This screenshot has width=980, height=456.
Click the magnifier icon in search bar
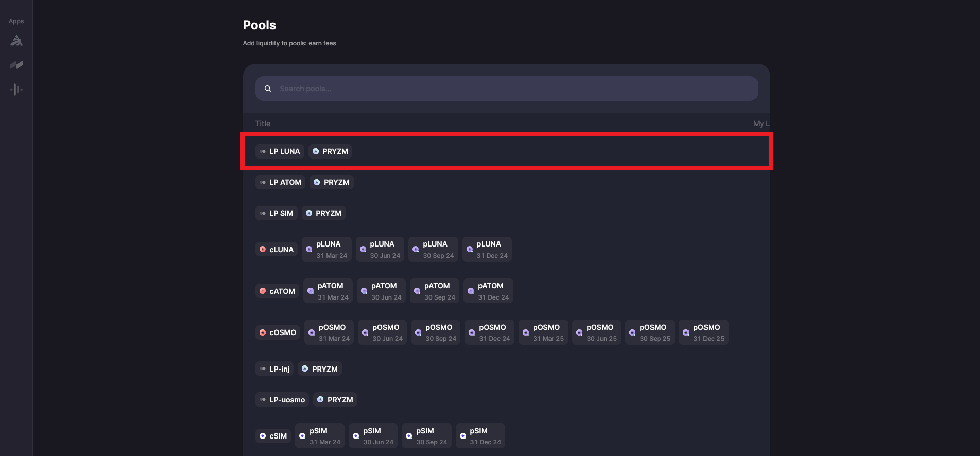[268, 89]
